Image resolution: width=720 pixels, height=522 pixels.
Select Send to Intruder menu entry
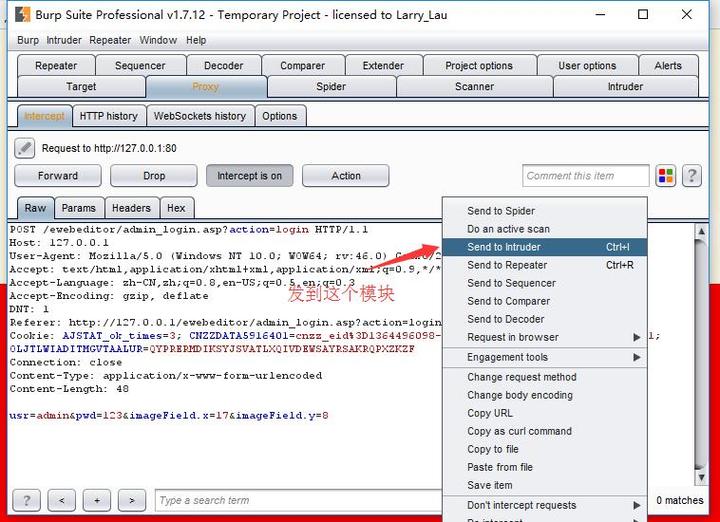coord(545,247)
